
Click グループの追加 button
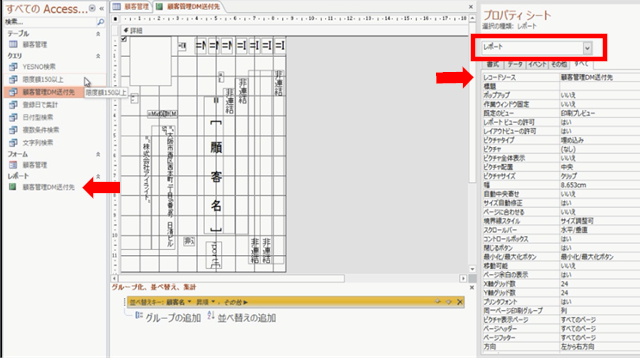click(x=167, y=318)
